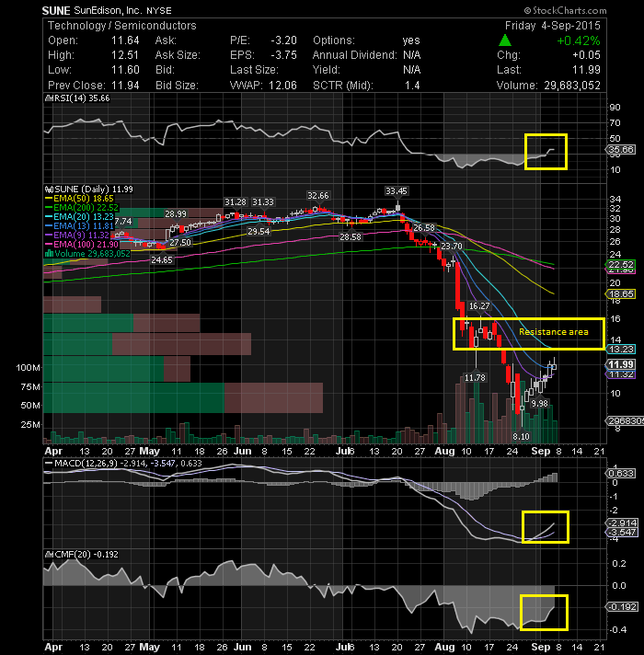Screen dimensions: 644x655
Task: Click the EMA(20) 13.23 legend entry
Action: 84,217
